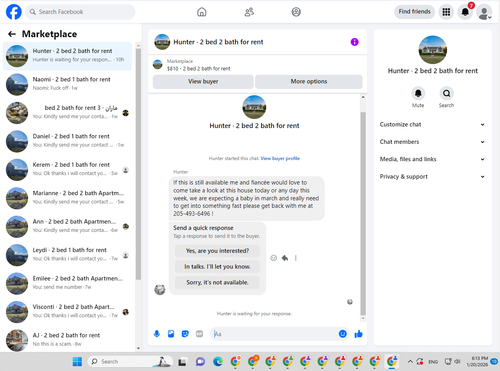
Task: React to message with emoji icon
Action: [x=274, y=258]
